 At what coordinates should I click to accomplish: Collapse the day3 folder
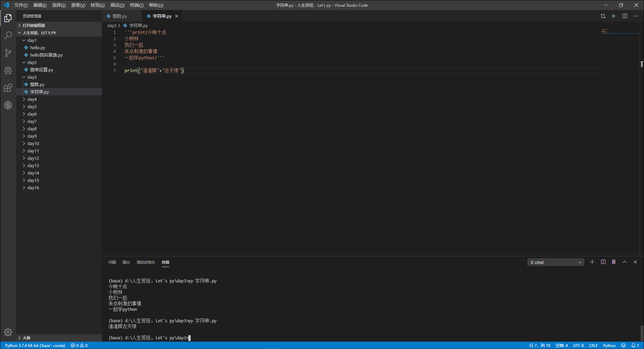click(59, 77)
